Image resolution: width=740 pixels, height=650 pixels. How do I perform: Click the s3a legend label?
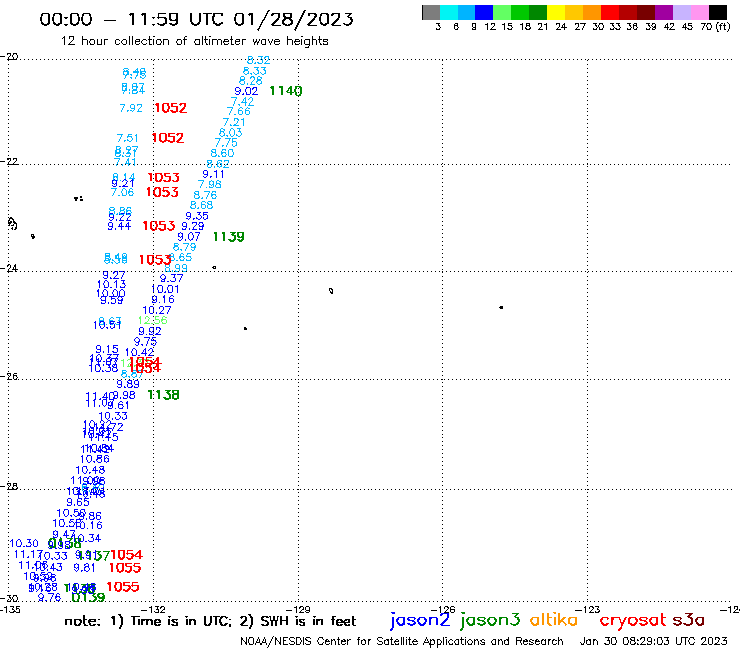coord(689,620)
